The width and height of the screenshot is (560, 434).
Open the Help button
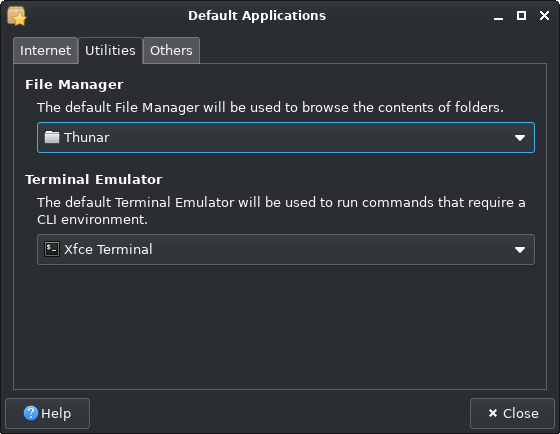coord(48,413)
